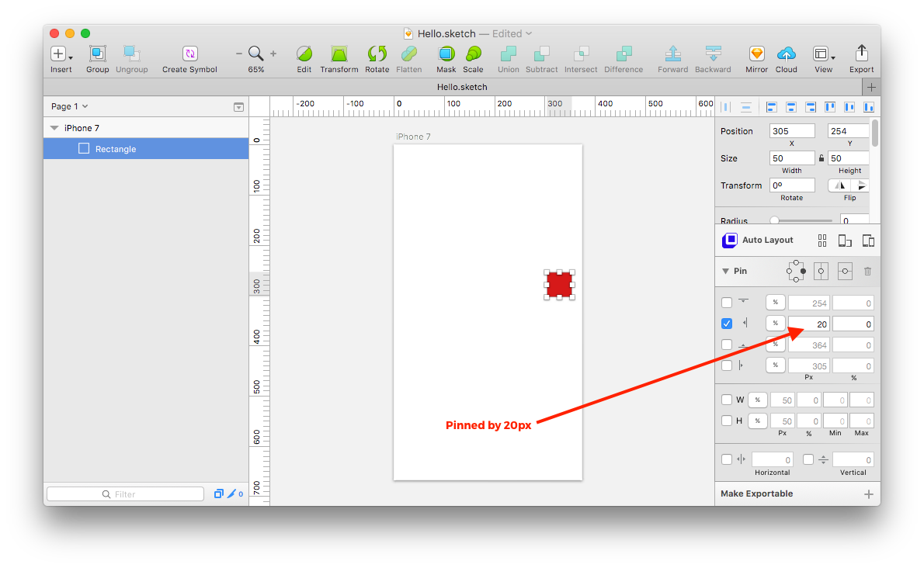Delete pin constraints with trash icon
924x568 pixels.
click(867, 272)
